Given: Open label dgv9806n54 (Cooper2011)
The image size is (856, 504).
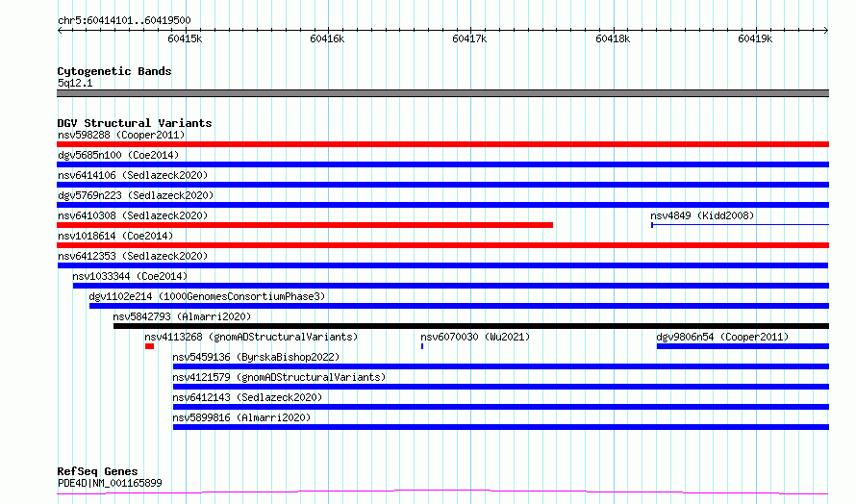Looking at the screenshot, I should 722,337.
